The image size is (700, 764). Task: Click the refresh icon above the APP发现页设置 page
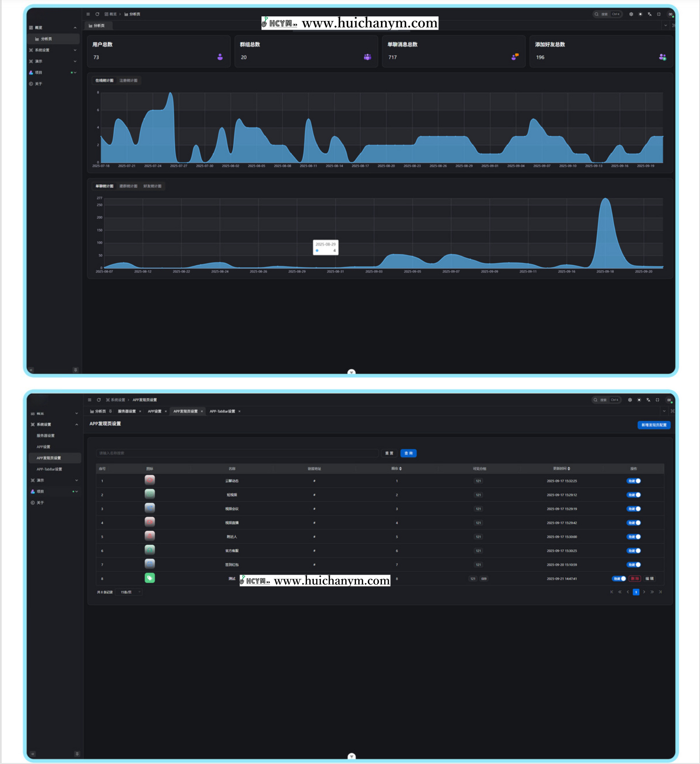coord(99,400)
